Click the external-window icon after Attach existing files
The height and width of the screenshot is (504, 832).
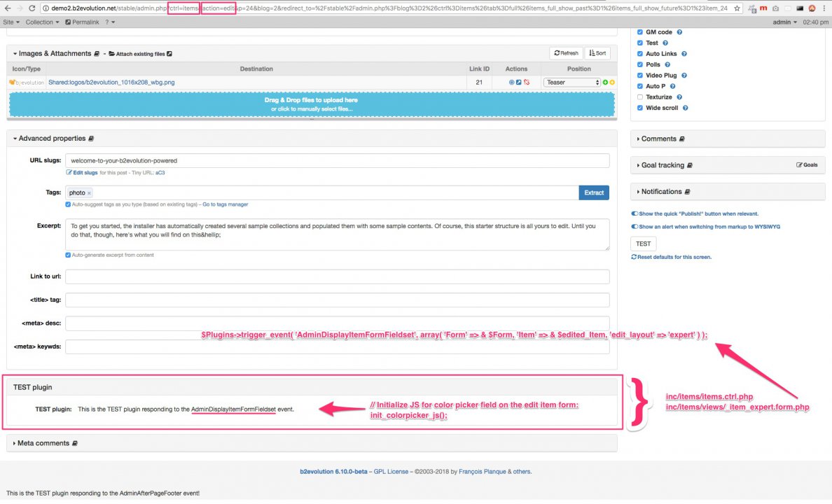tap(169, 54)
